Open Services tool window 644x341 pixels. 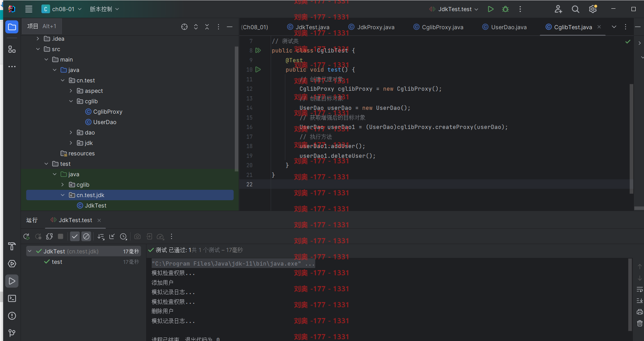[x=12, y=263]
